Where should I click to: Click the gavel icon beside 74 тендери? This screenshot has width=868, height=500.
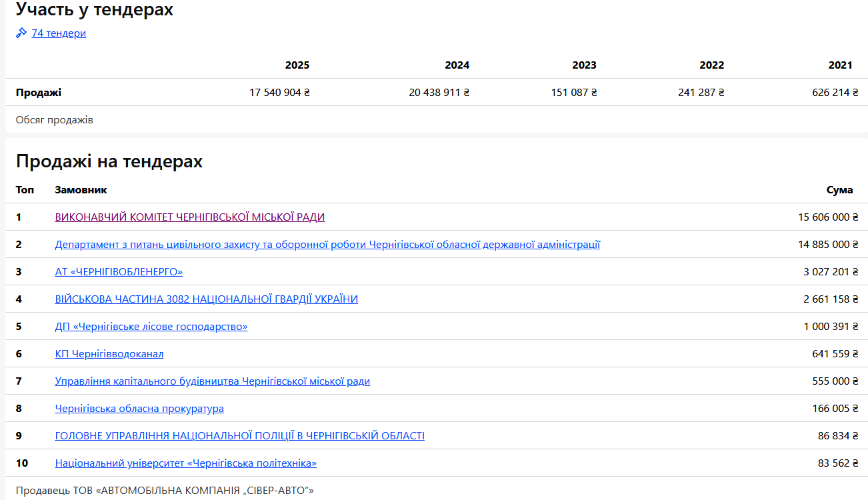tap(21, 33)
